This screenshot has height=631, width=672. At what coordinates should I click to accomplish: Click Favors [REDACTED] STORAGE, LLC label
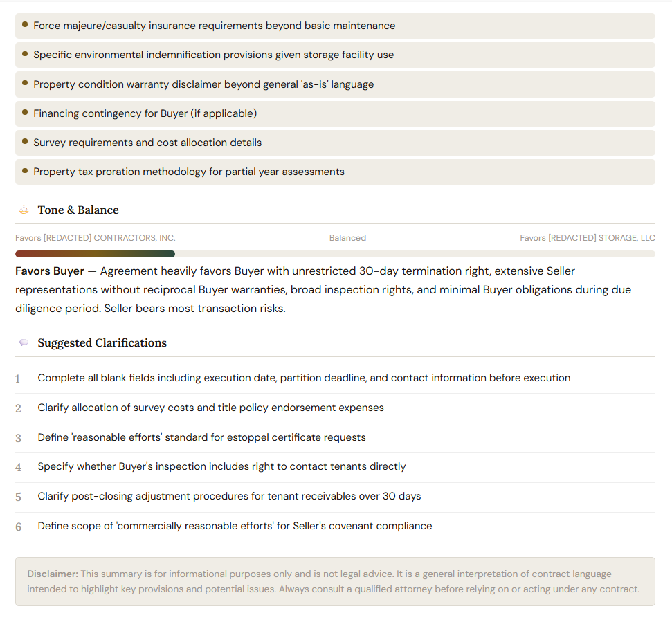[x=588, y=238]
